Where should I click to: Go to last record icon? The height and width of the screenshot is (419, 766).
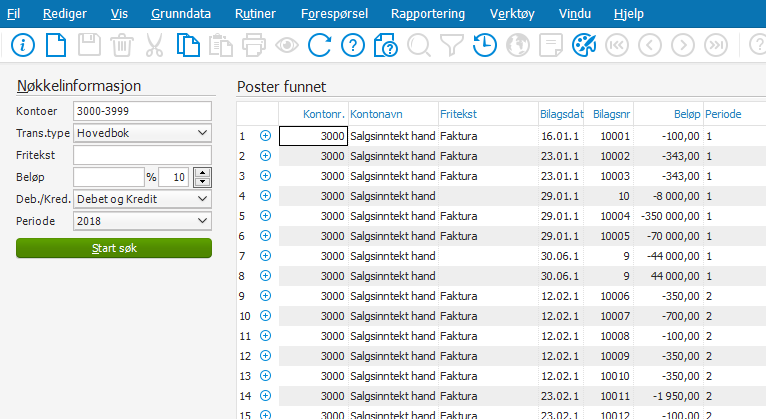click(716, 45)
